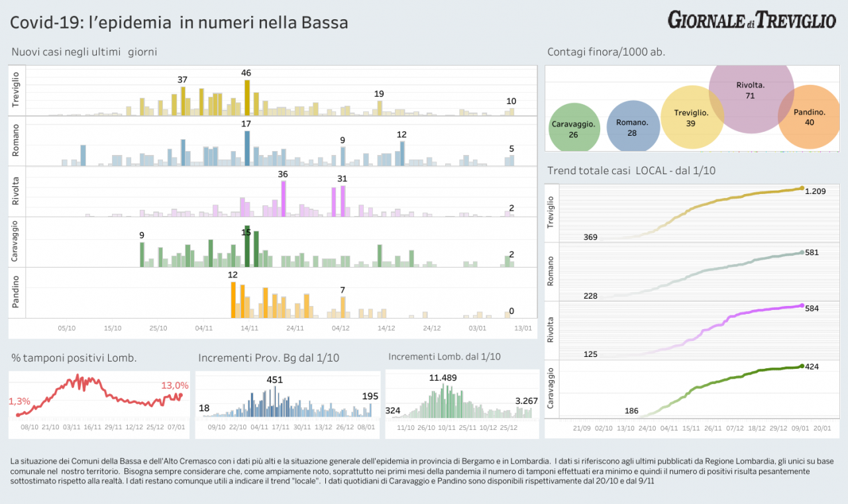Click the 11.489 peak label in Lombardia chart
The image size is (848, 504).
443,378
